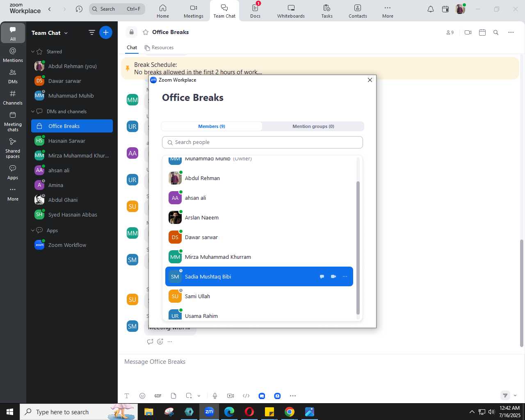The width and height of the screenshot is (525, 420).
Task: Open text formatting in composer
Action: coord(127,396)
